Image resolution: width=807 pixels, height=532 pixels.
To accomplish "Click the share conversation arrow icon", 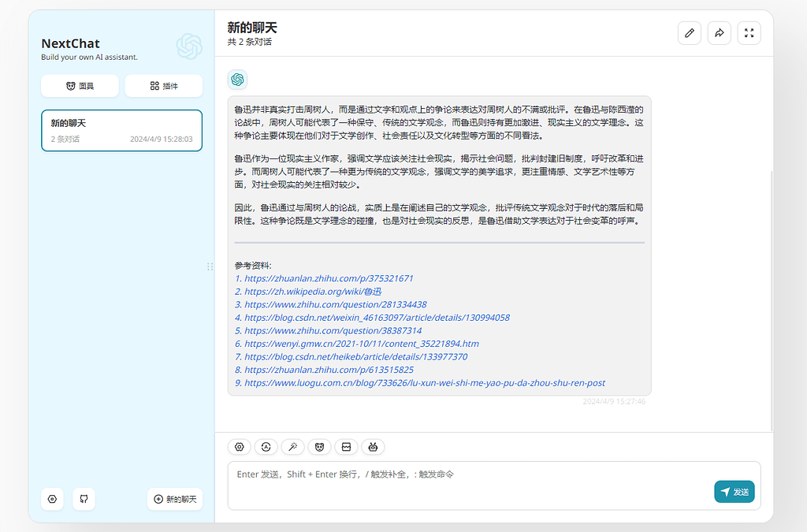I will coord(719,33).
